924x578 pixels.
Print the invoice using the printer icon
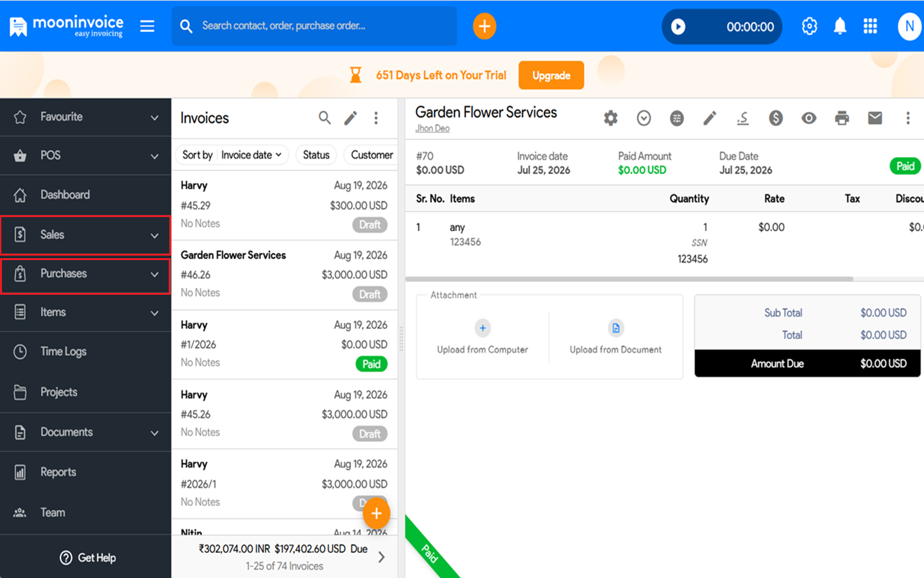(x=842, y=118)
